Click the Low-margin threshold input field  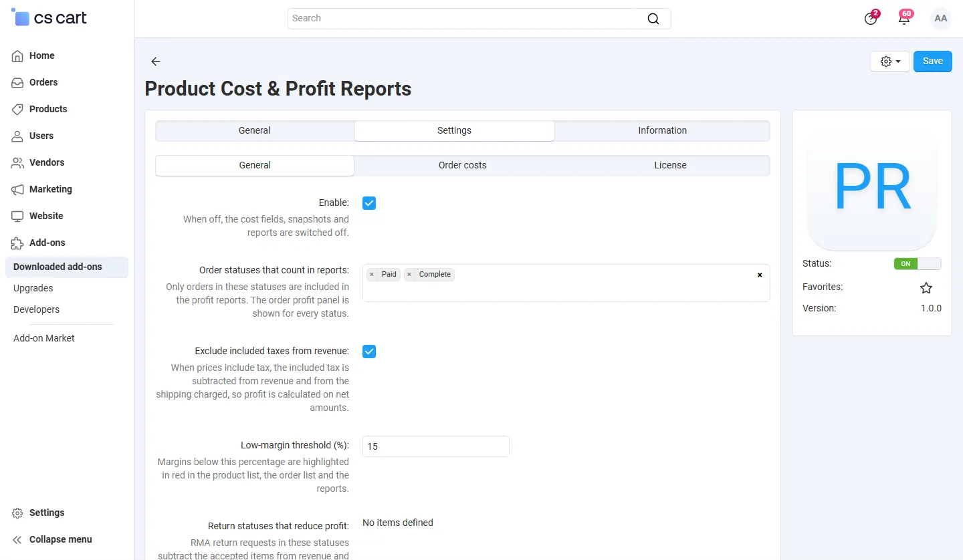pos(436,446)
